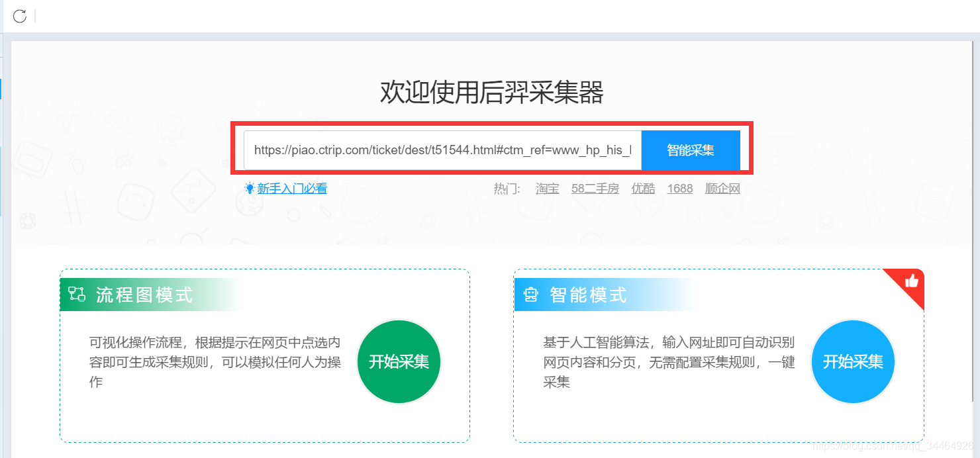Click the thumbs-up recommended badge
This screenshot has height=458, width=980.
pos(911,282)
